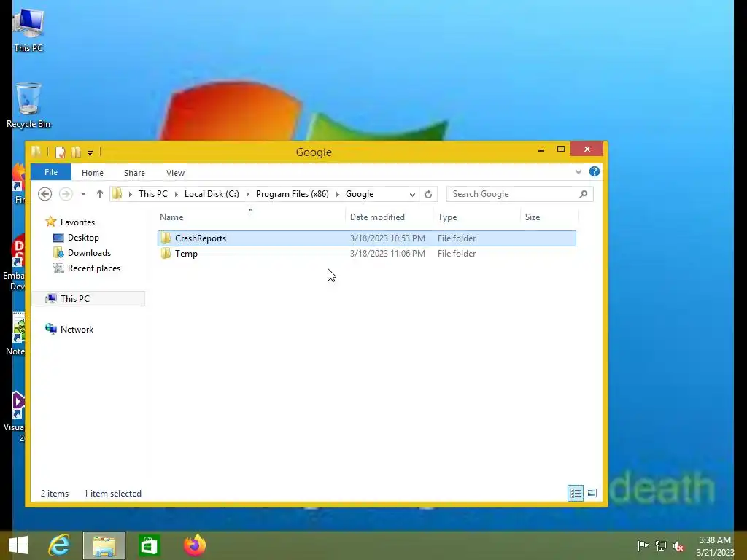Click the New folder quick access icon

tap(76, 152)
